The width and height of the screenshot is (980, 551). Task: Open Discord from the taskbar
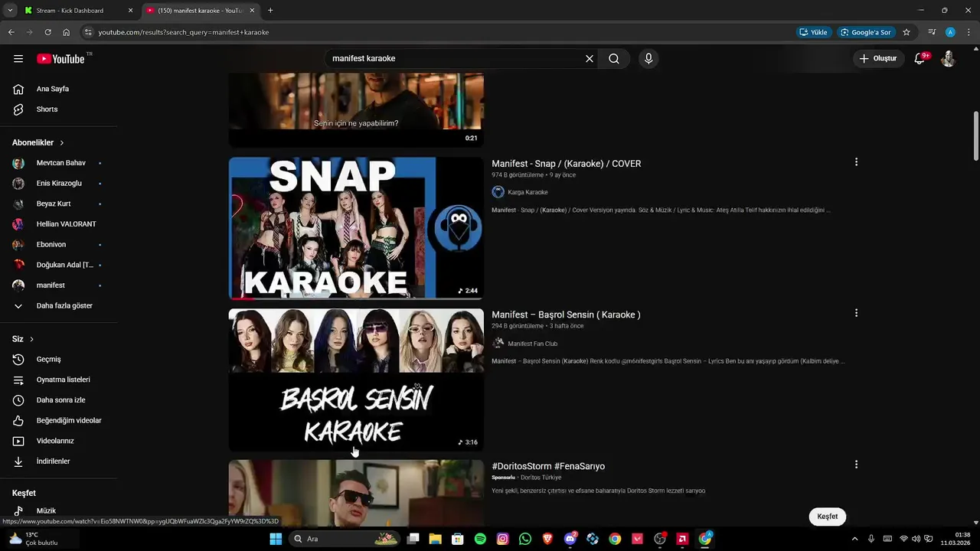570,539
